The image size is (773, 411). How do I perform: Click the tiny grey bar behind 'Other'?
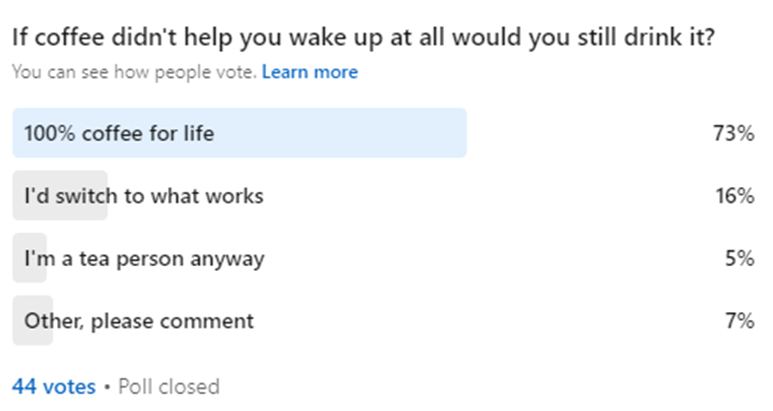click(x=18, y=321)
